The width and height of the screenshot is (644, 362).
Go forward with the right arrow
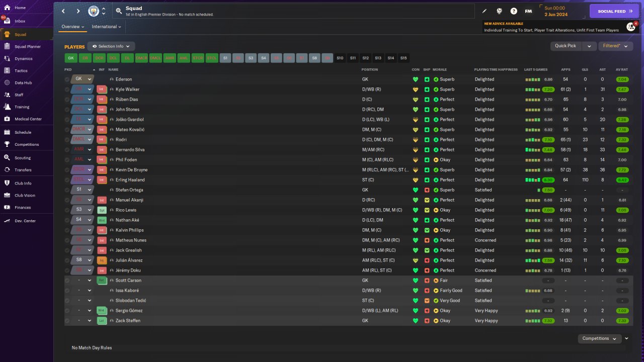click(78, 11)
